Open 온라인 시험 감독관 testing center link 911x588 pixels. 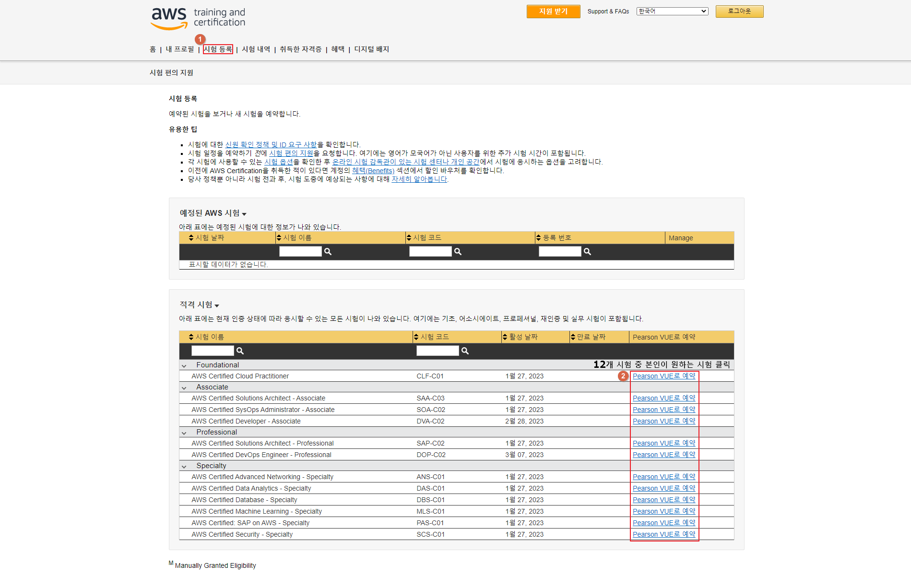click(406, 162)
